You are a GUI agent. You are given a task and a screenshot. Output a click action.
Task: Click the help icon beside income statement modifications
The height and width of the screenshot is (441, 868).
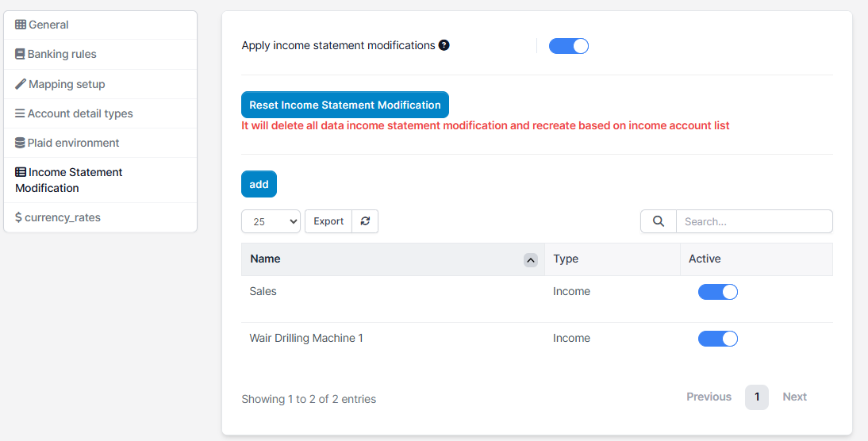tap(444, 45)
